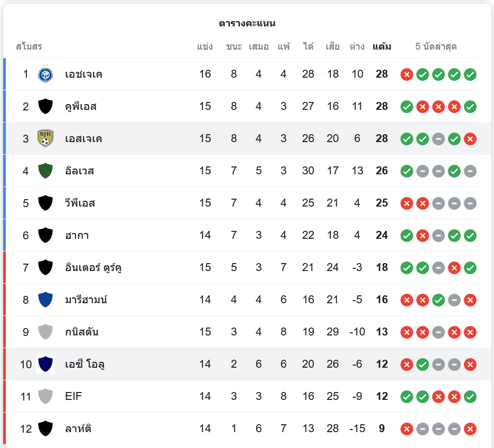Screen dimensions: 494x448
Task: Click the green Ilves shield icon
Action: click(45, 171)
